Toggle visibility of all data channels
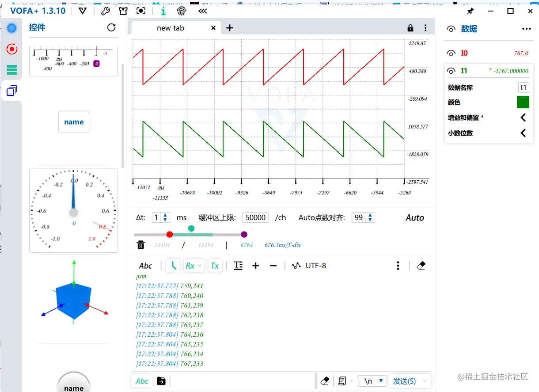 451,29
